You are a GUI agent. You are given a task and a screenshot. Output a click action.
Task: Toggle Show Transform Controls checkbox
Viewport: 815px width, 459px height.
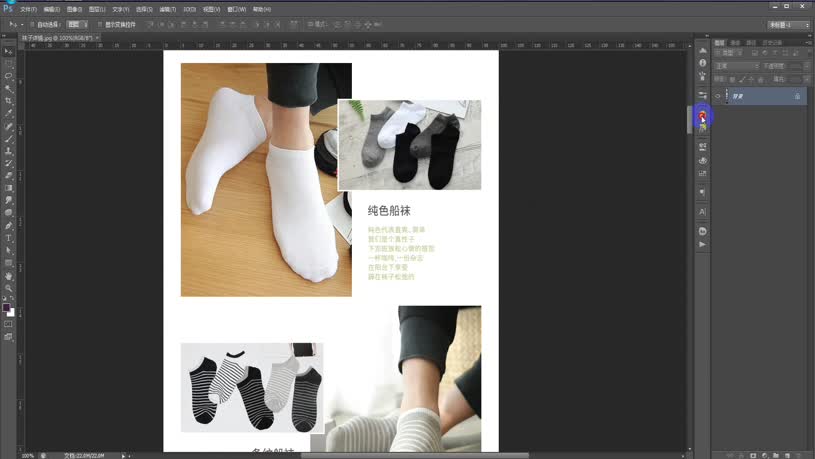(100, 24)
